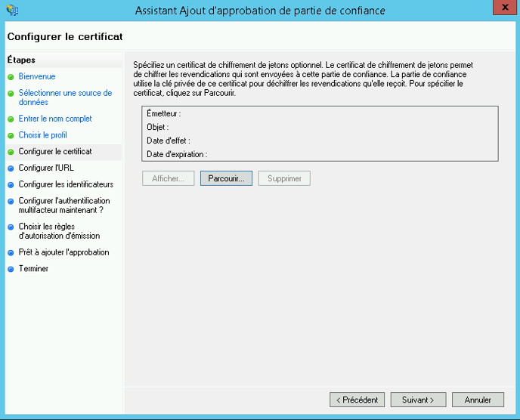Return to the Choisir le profil step
The width and height of the screenshot is (520, 420).
[43, 135]
